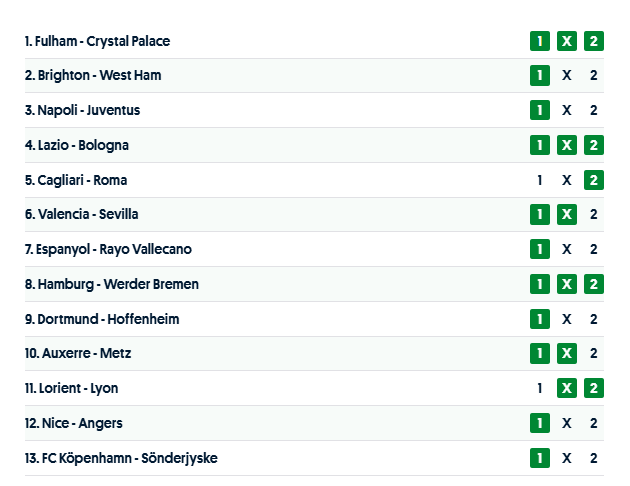The height and width of the screenshot is (486, 630).
Task: Select 2 for Brighton - West Ham
Action: (594, 76)
